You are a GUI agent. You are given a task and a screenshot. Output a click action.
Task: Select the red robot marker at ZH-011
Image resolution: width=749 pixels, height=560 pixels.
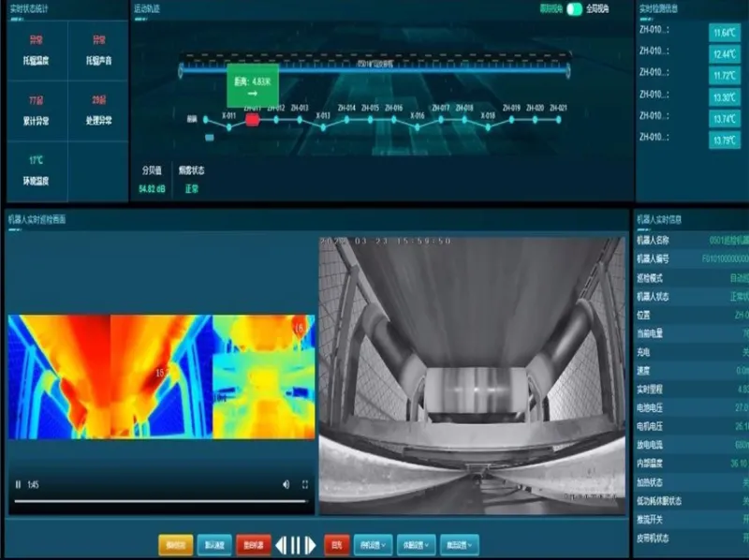[x=252, y=120]
